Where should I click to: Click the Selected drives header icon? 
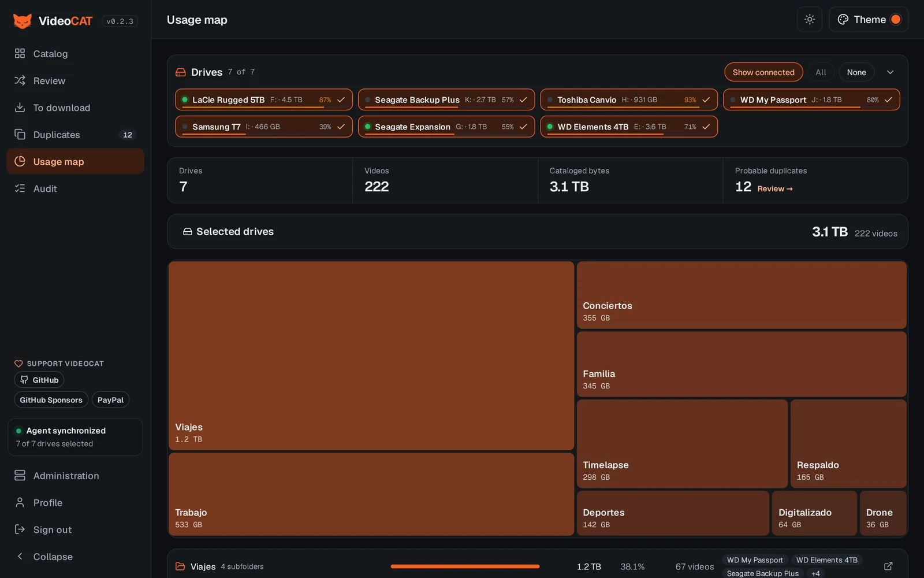pyautogui.click(x=188, y=232)
